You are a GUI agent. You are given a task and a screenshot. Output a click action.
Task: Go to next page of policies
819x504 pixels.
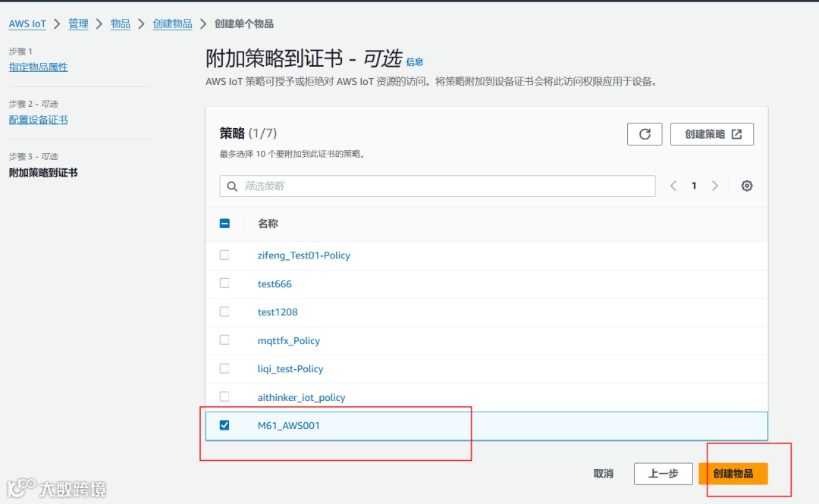point(715,186)
